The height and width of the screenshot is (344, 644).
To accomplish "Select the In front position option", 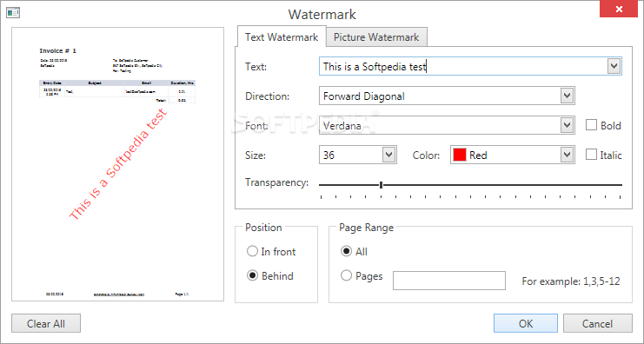I will coord(252,251).
